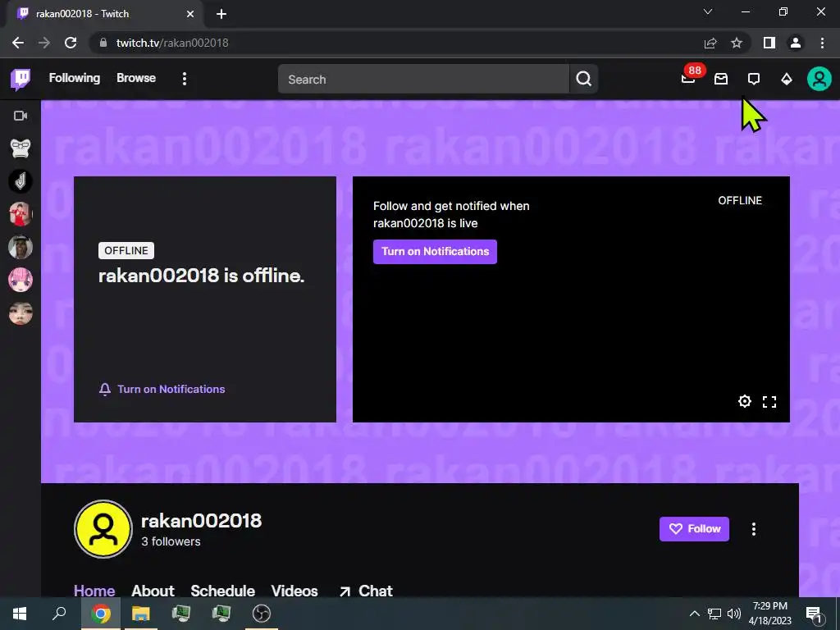Open the Windows Start menu
Image resolution: width=840 pixels, height=630 pixels.
tap(20, 614)
